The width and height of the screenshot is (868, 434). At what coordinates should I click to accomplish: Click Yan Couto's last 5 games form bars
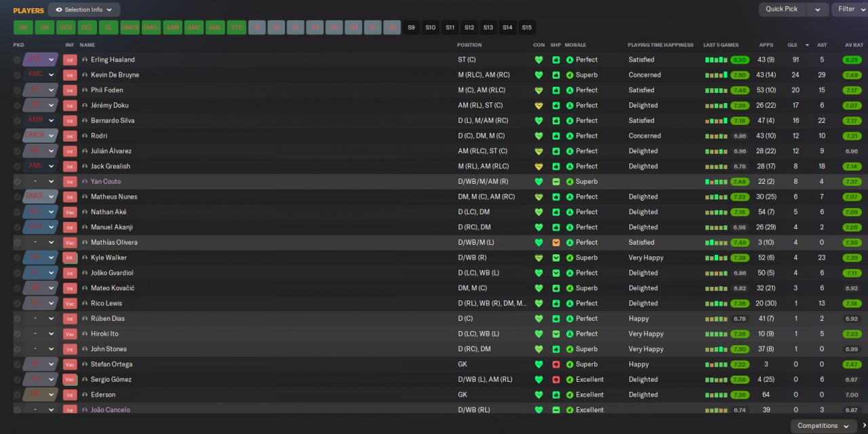pyautogui.click(x=716, y=182)
